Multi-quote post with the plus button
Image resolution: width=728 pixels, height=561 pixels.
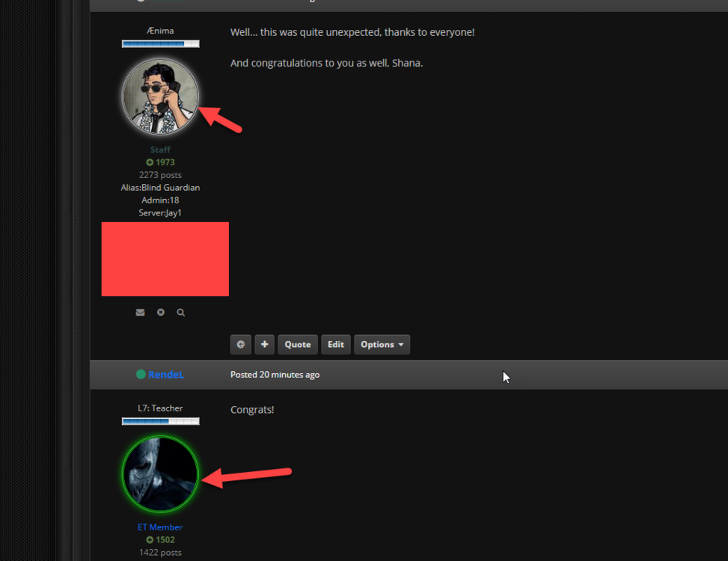pos(265,344)
